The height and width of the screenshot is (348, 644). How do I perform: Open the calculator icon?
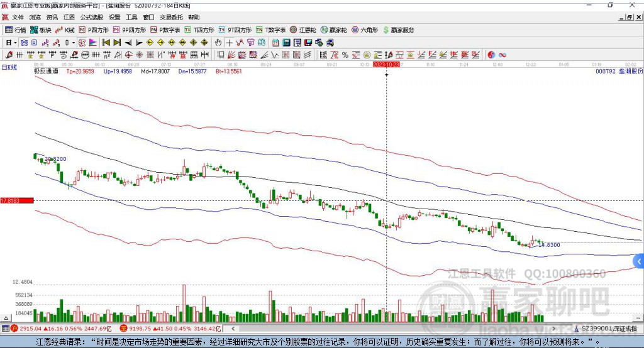287,43
